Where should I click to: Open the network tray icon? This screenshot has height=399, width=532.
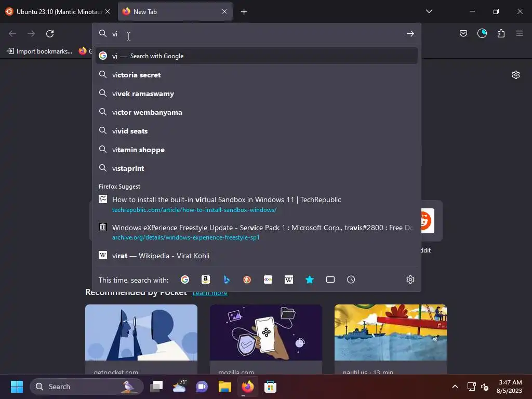(471, 387)
